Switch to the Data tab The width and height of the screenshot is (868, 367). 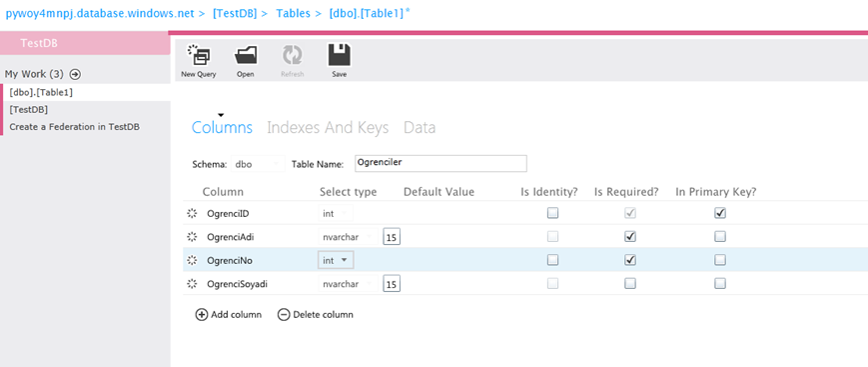[x=420, y=128]
